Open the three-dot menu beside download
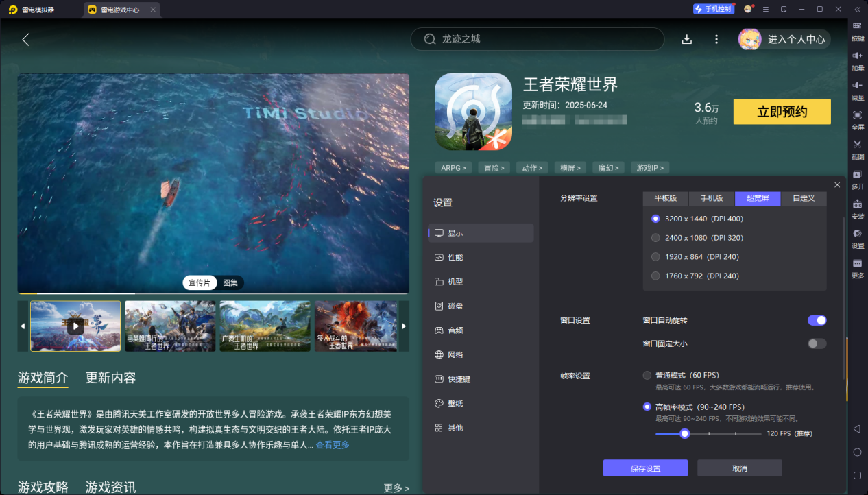The image size is (868, 495). [716, 39]
